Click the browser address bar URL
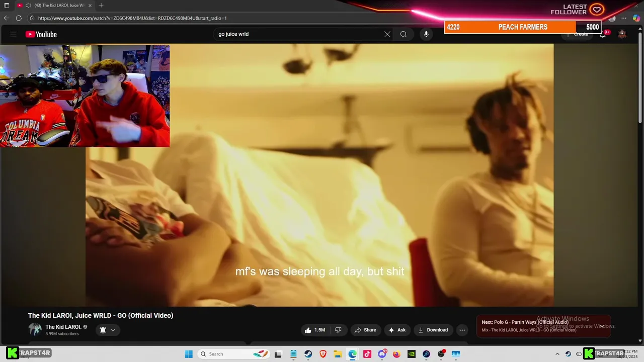 [132, 18]
